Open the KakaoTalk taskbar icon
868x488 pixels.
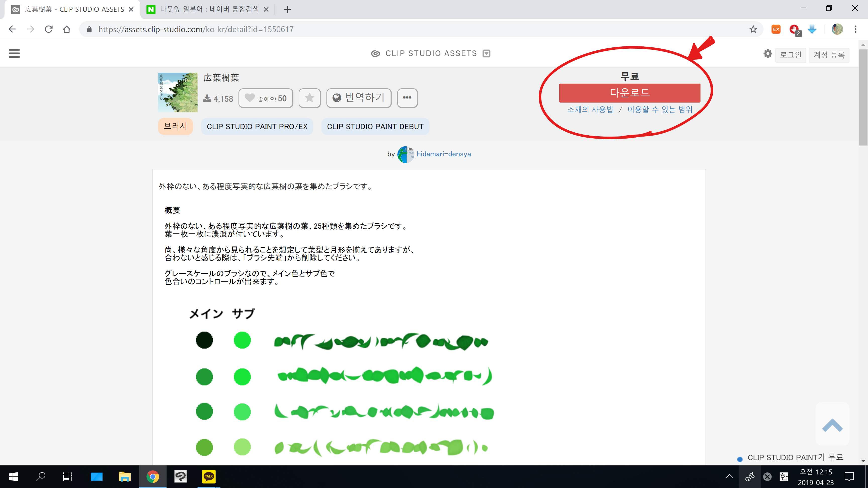pos(208,476)
